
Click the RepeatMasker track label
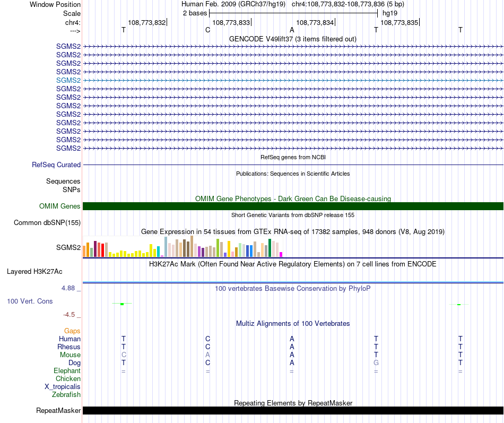click(58, 410)
